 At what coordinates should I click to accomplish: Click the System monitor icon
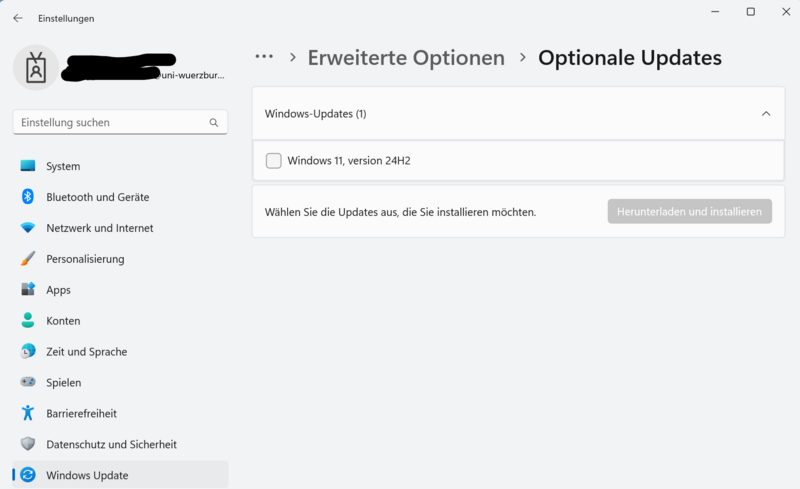pos(28,166)
